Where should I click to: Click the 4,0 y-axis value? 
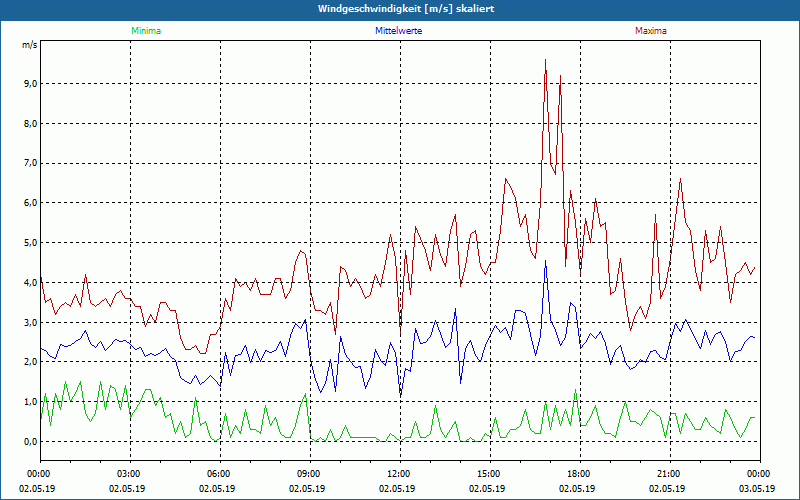[x=31, y=283]
